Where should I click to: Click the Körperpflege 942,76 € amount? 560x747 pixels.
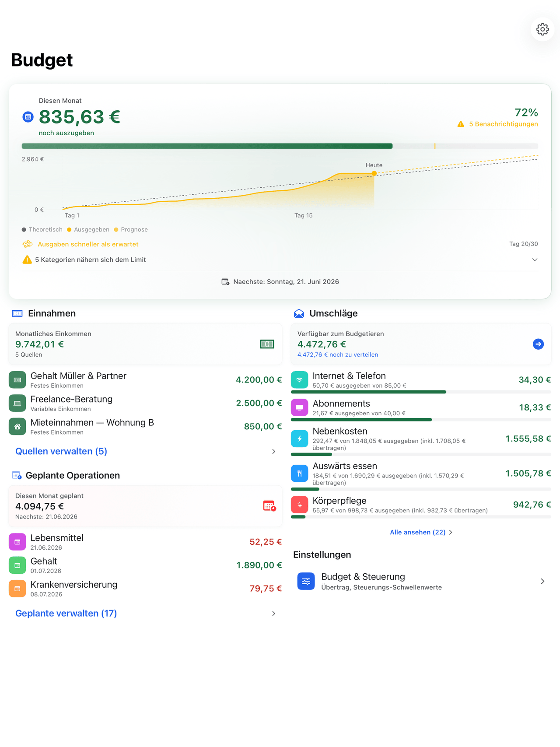(x=532, y=505)
